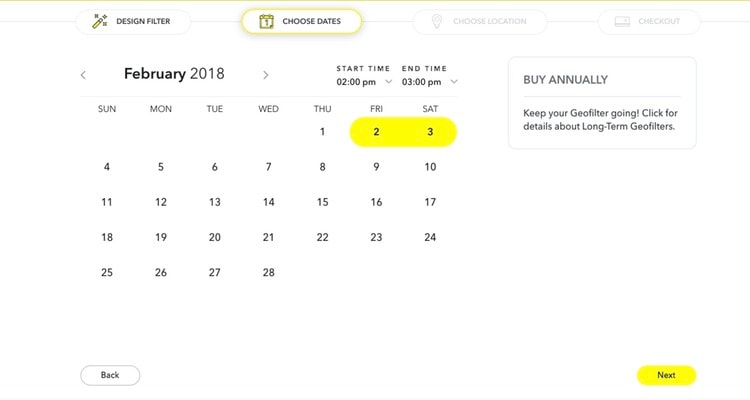Choose February 28 on the calendar
750x400 pixels.
268,272
